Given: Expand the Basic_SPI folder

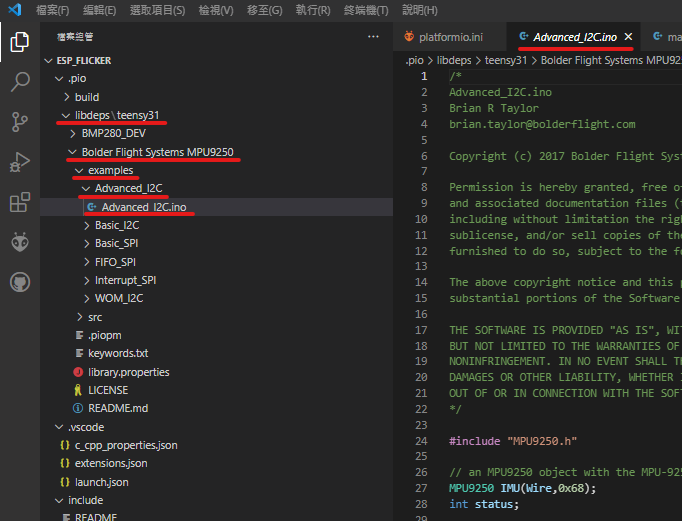Looking at the screenshot, I should tap(87, 244).
